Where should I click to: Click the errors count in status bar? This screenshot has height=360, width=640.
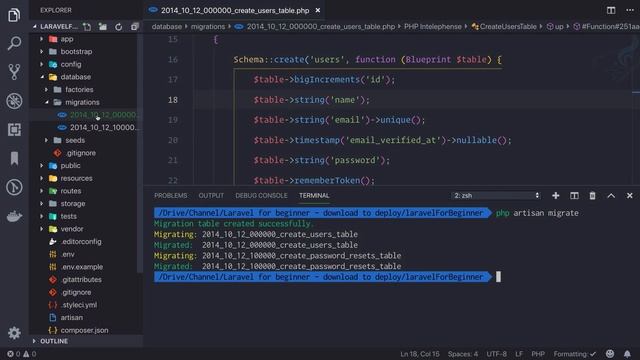[13, 354]
